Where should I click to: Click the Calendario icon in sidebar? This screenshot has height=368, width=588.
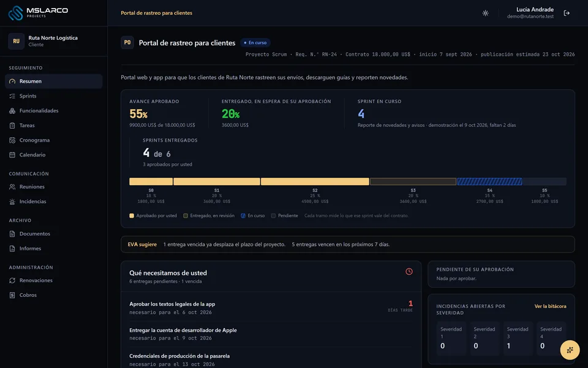pos(12,155)
